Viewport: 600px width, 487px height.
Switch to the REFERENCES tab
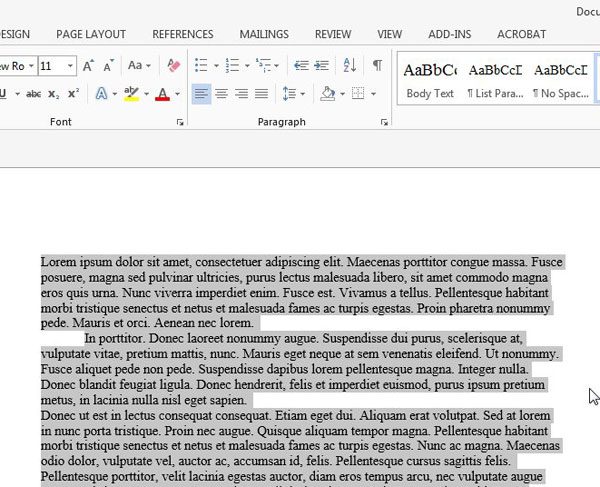point(182,34)
